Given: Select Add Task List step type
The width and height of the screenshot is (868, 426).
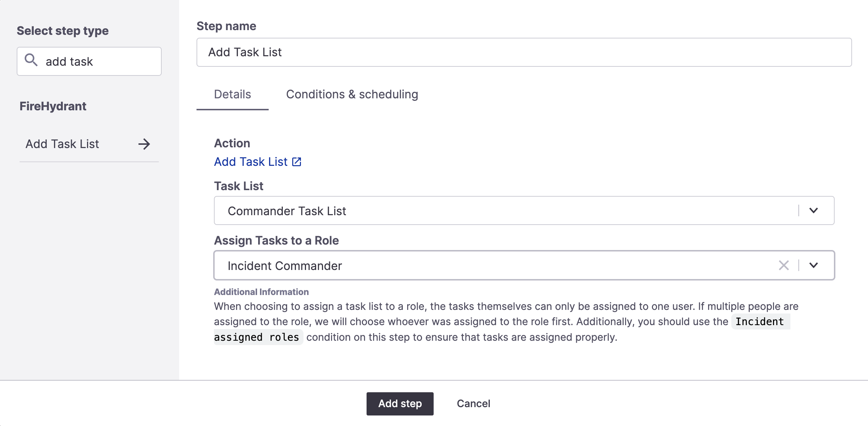Looking at the screenshot, I should click(x=88, y=144).
